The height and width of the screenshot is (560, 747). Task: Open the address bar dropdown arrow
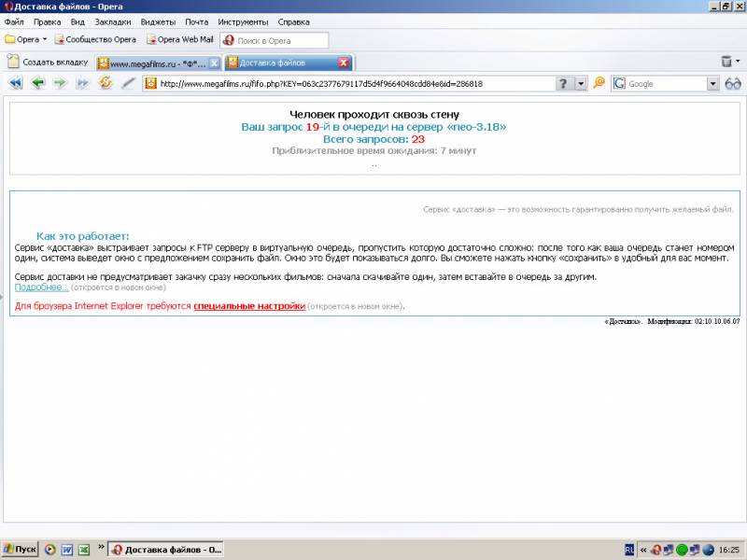(x=580, y=84)
